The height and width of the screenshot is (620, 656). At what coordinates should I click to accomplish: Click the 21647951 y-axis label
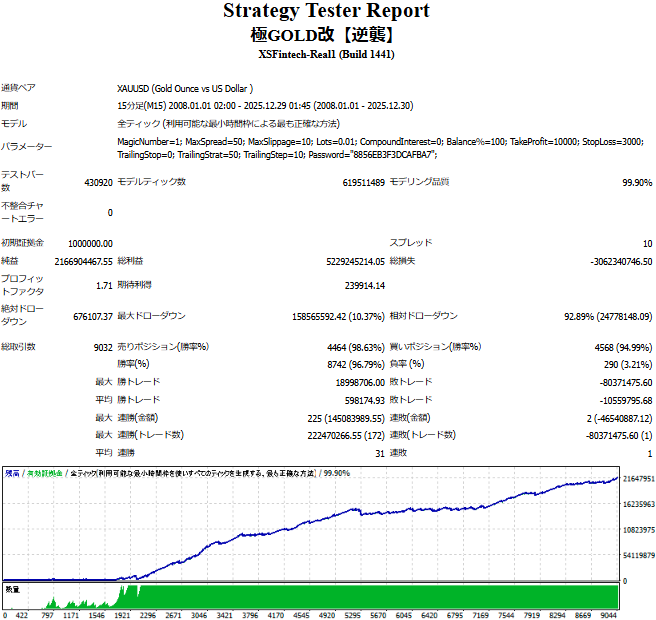pyautogui.click(x=638, y=481)
